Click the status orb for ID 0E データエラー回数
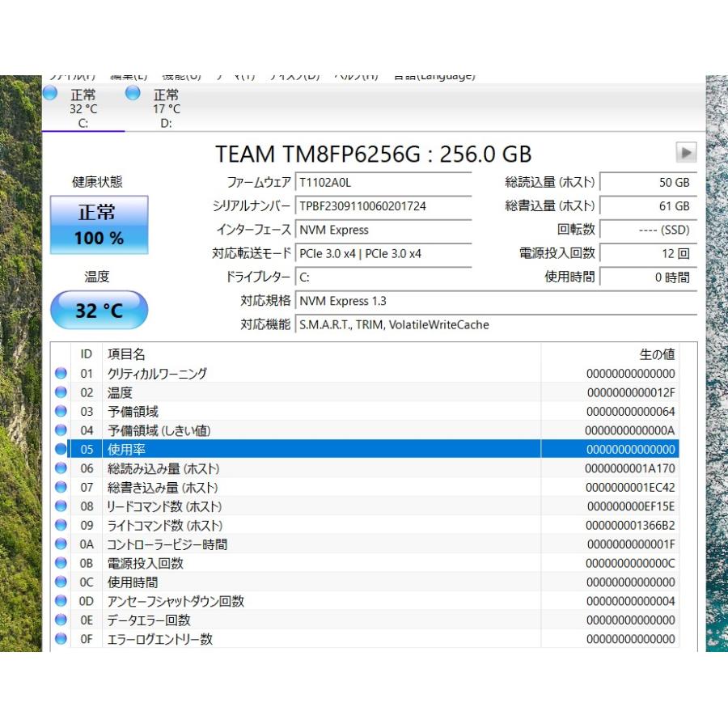The image size is (728, 728). (61, 620)
